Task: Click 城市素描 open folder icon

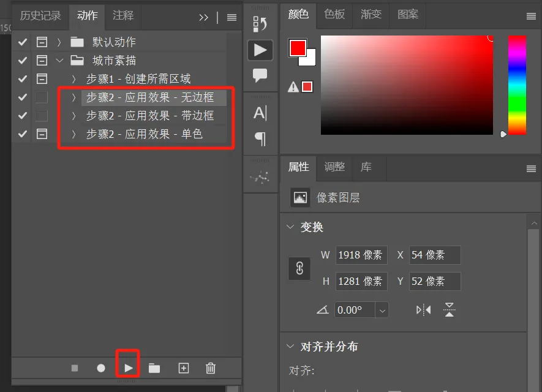Action: pos(77,61)
